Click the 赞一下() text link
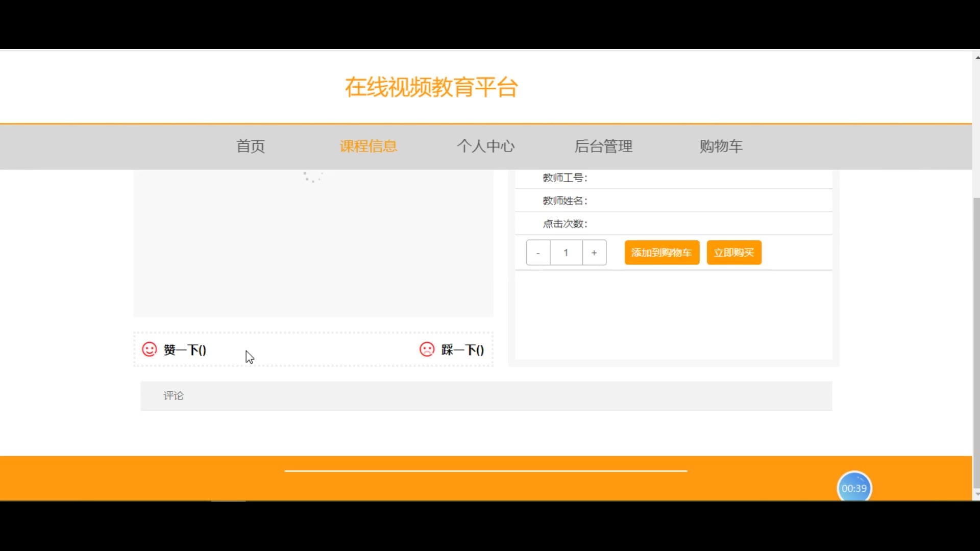980x551 pixels. [x=185, y=350]
